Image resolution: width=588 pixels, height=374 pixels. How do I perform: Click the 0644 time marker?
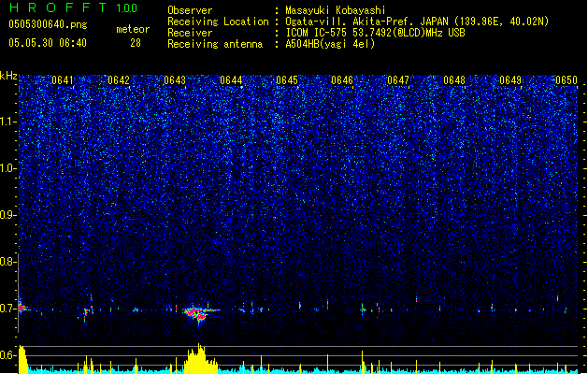[231, 80]
